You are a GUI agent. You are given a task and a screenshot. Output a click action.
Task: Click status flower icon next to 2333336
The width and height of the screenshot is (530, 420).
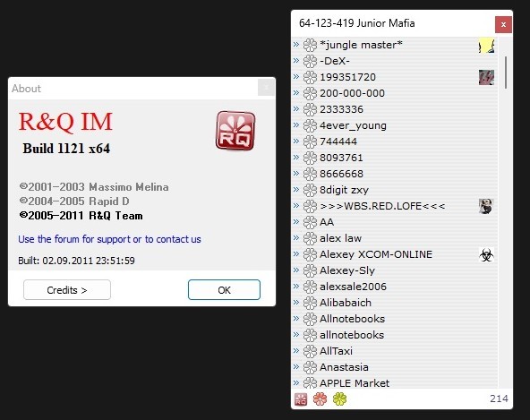point(310,109)
